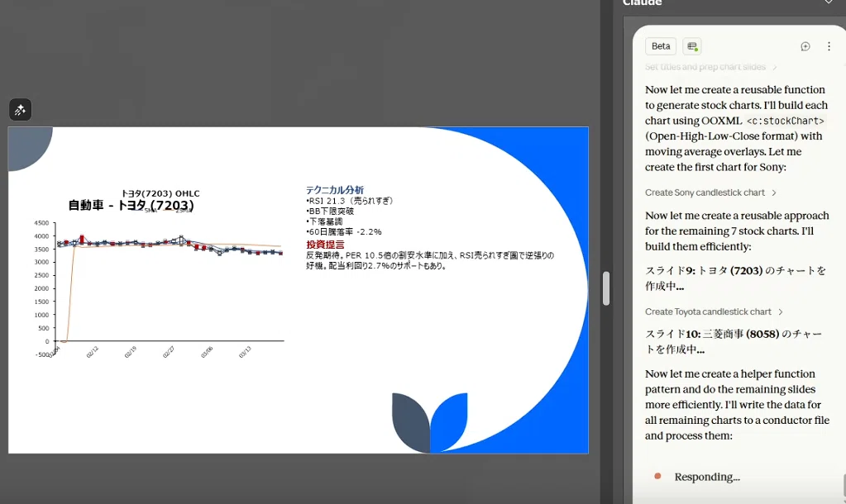
Task: Click the 4500 axis label on the chart
Action: (x=41, y=222)
